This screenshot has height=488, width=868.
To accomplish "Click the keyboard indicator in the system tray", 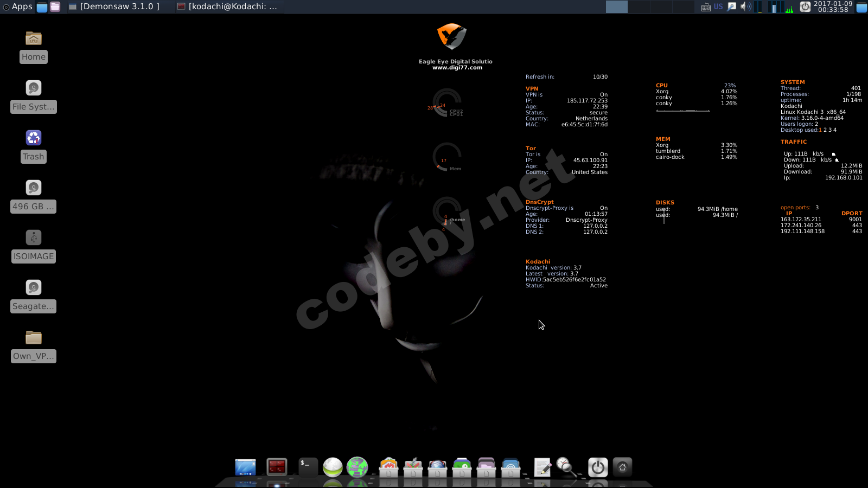I will tap(706, 7).
